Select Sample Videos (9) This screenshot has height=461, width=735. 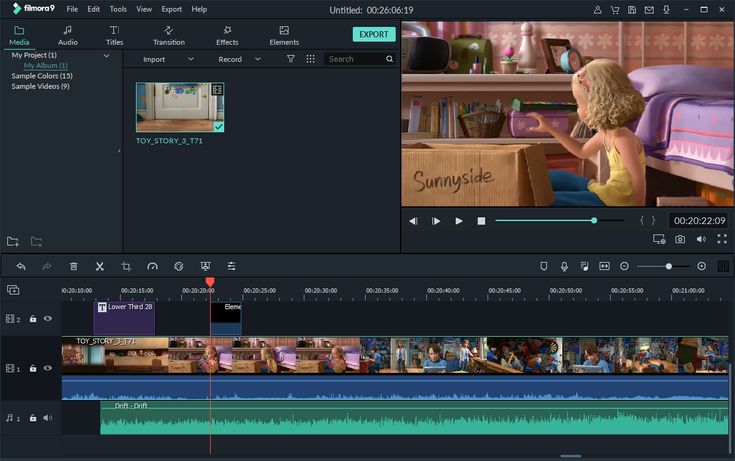(x=40, y=86)
